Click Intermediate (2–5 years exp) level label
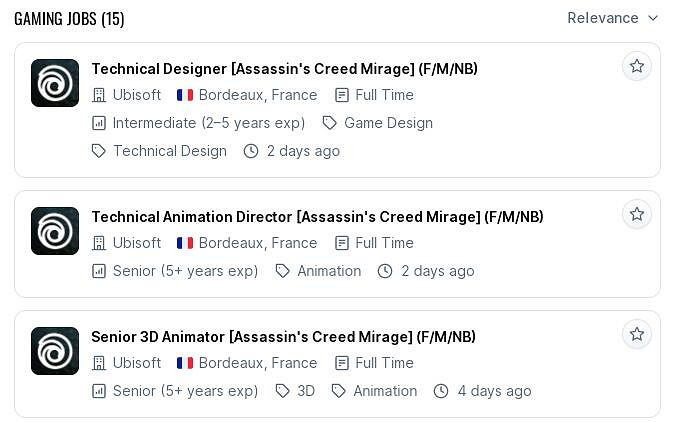This screenshot has width=675, height=422. click(208, 123)
